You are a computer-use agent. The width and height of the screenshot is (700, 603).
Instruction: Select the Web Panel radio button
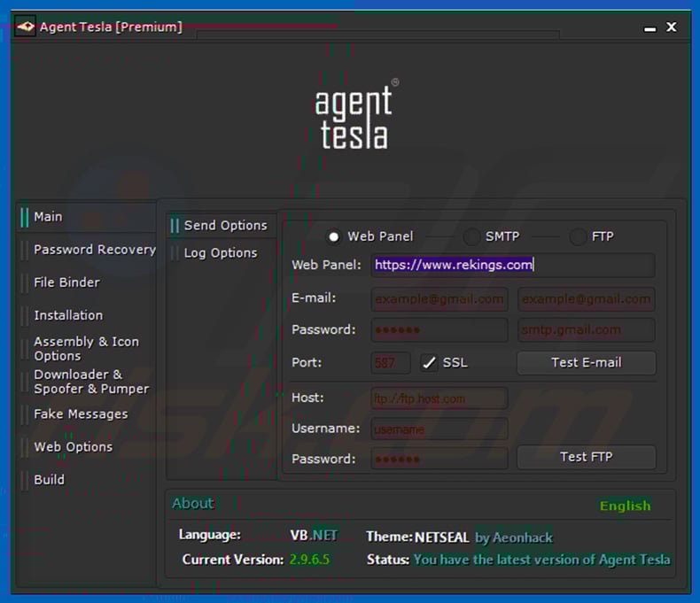(x=333, y=236)
